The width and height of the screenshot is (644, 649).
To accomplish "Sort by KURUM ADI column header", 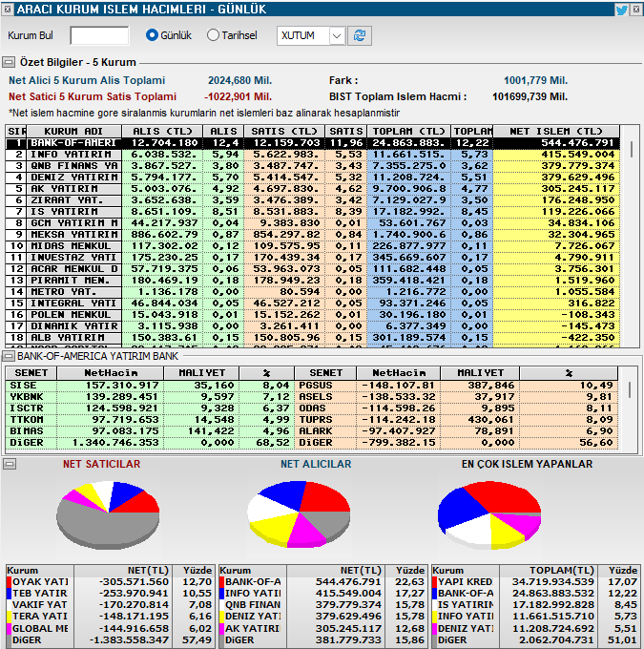I will (x=73, y=131).
